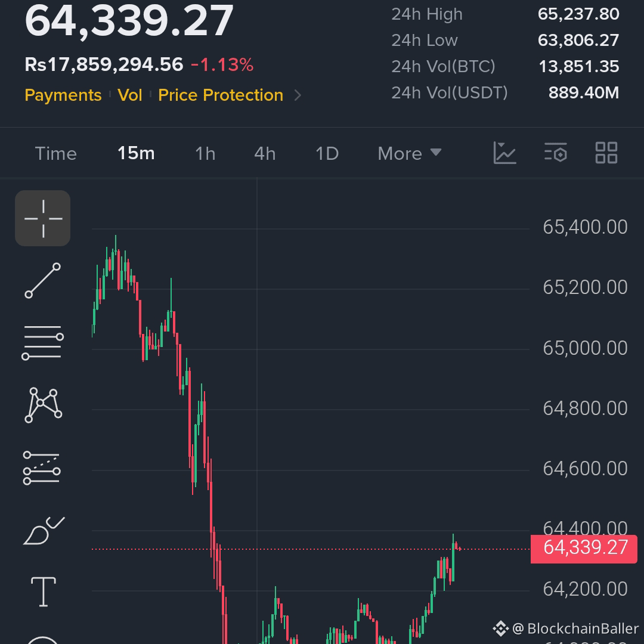Select the 15m interval
The image size is (644, 644).
[x=136, y=153]
